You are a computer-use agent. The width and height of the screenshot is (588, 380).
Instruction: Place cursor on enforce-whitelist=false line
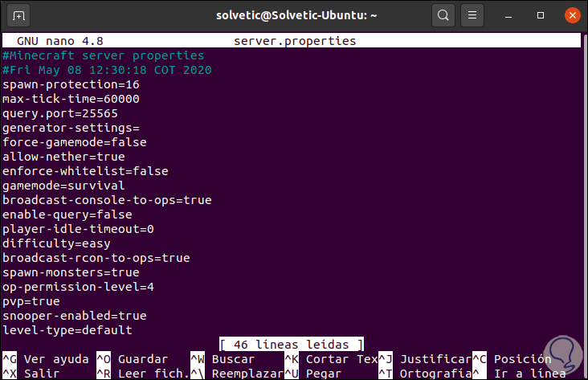85,171
